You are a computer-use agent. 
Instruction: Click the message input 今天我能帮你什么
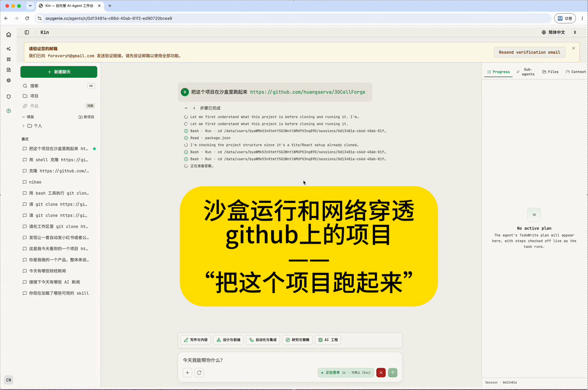pos(290,360)
